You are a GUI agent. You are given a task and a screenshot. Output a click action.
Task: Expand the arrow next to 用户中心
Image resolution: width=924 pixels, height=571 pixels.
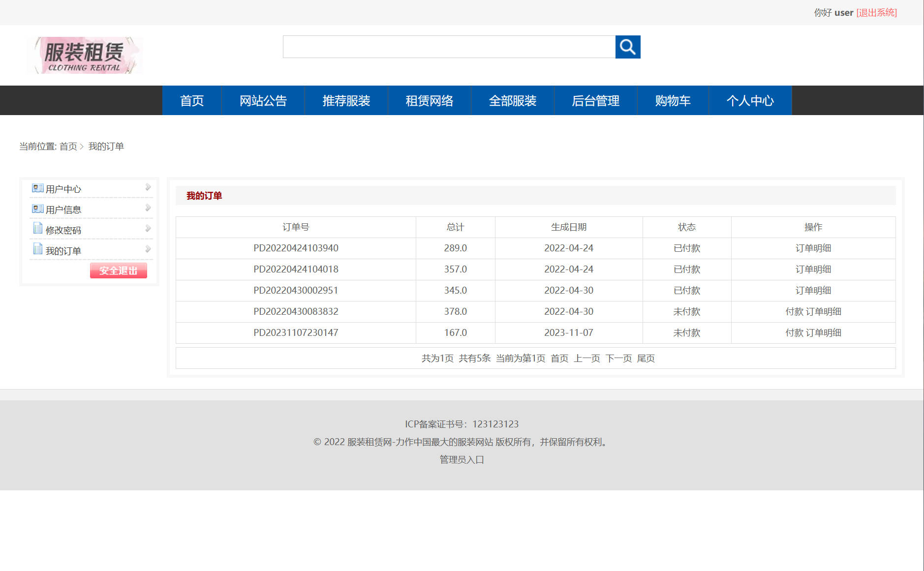[x=148, y=187]
